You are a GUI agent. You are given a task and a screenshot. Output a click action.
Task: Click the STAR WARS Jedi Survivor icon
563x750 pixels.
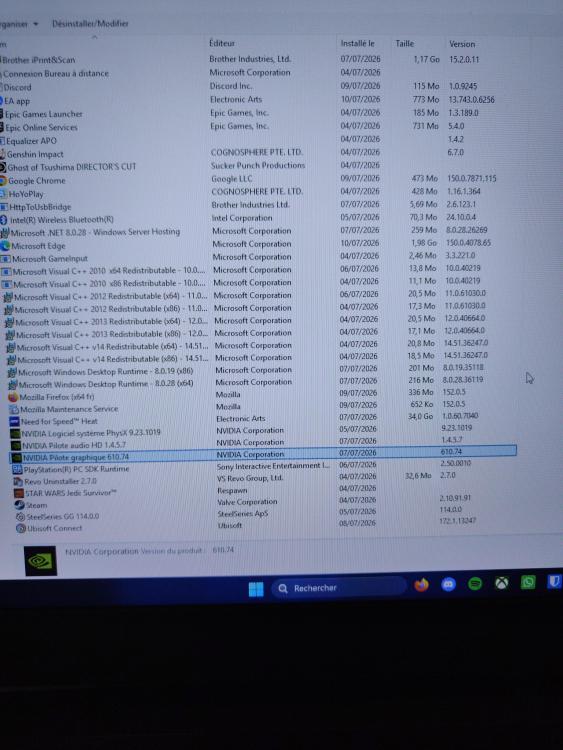pyautogui.click(x=19, y=493)
